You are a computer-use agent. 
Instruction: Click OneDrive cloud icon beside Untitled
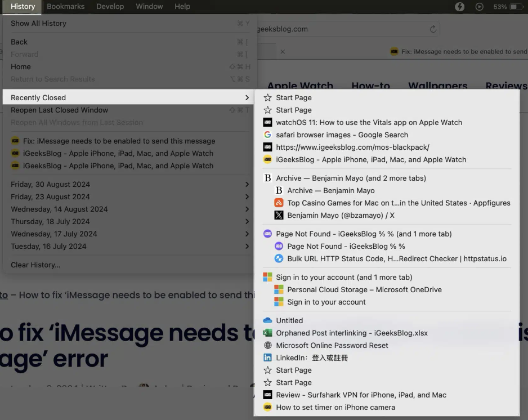click(x=267, y=320)
